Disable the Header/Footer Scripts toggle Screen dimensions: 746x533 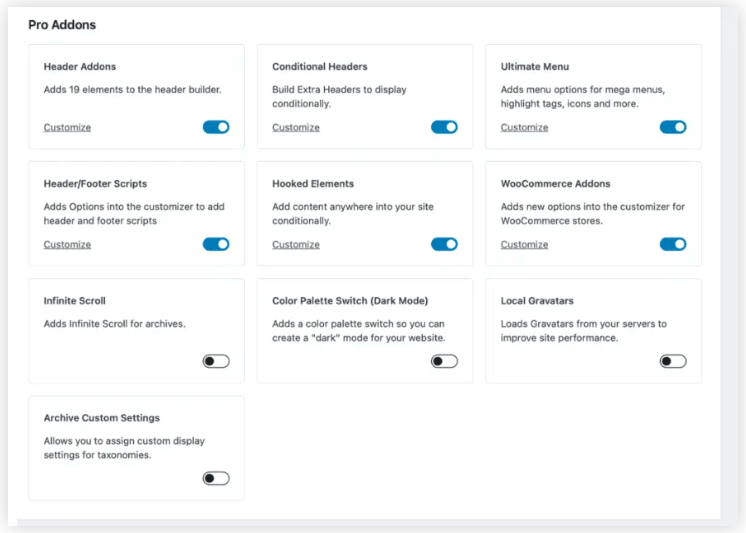point(216,244)
